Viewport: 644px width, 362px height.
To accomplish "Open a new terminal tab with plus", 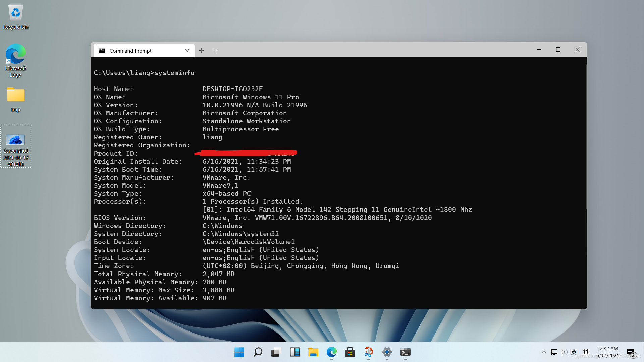I will (201, 51).
